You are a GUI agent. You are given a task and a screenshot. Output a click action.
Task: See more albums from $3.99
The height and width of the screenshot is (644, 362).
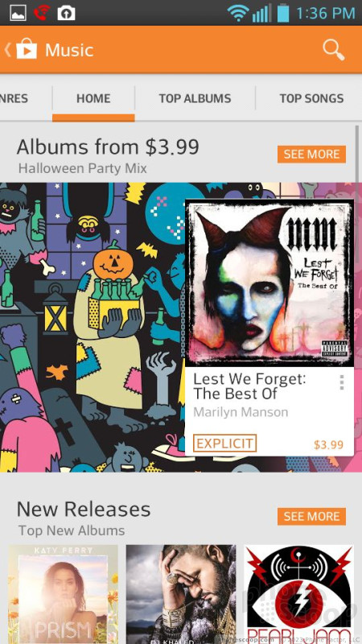[x=311, y=155]
